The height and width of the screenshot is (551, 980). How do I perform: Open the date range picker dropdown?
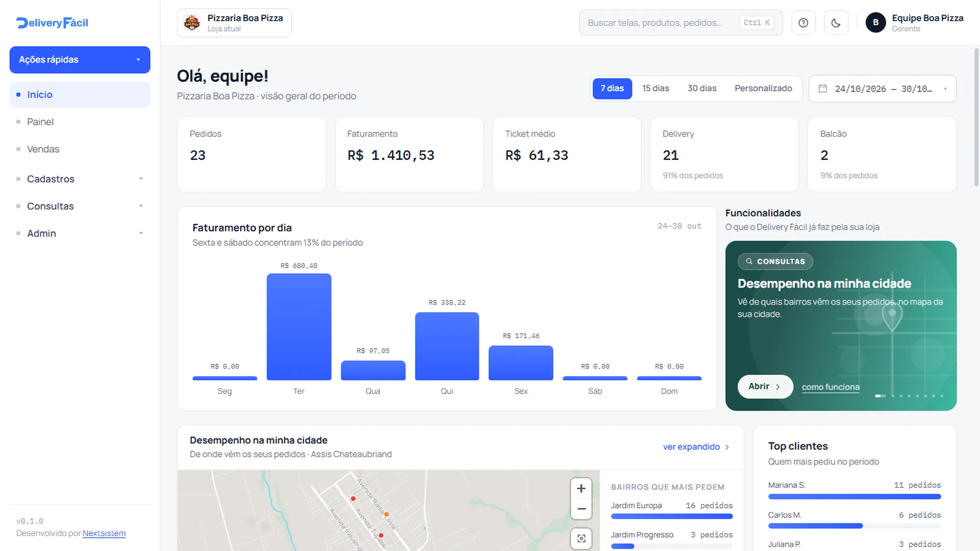pos(882,89)
